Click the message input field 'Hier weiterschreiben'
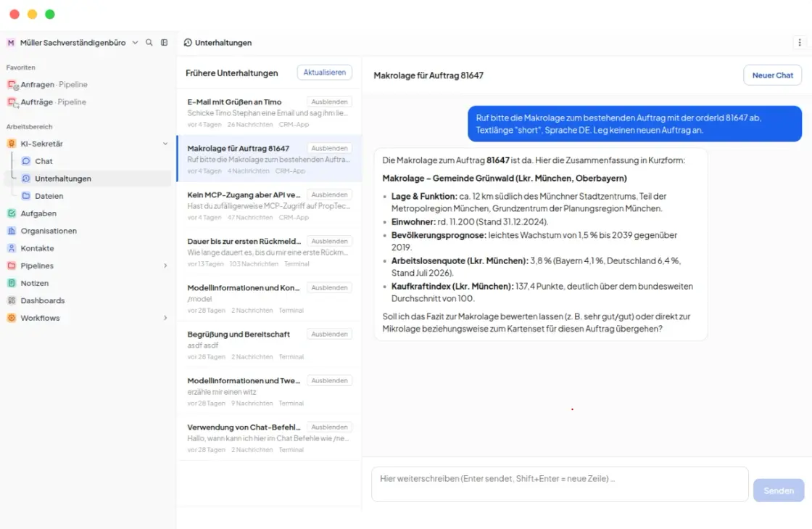This screenshot has width=812, height=529. [x=560, y=484]
